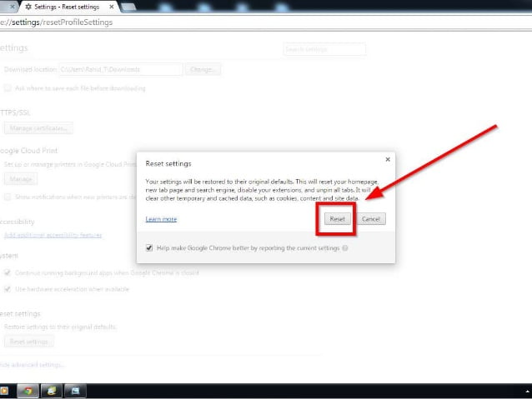Toggle Show notifications when new printers checkbox

click(8, 197)
